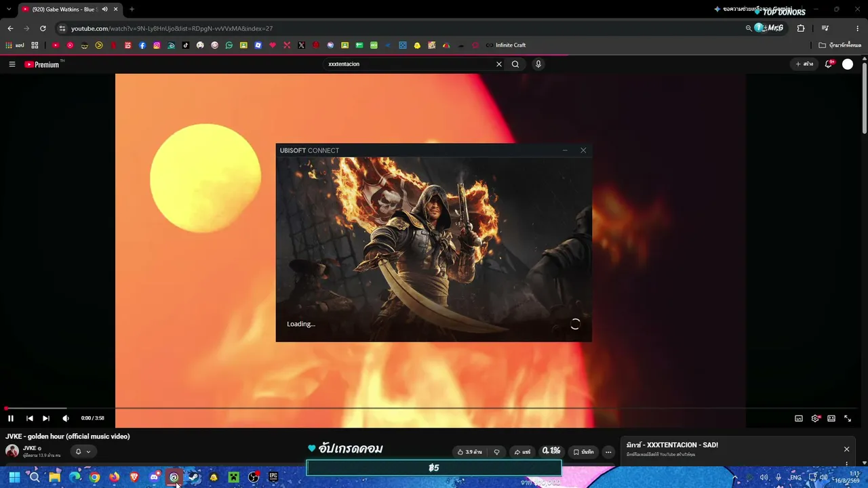Dislike the golden hour video
Image resolution: width=868 pixels, height=488 pixels.
(496, 452)
